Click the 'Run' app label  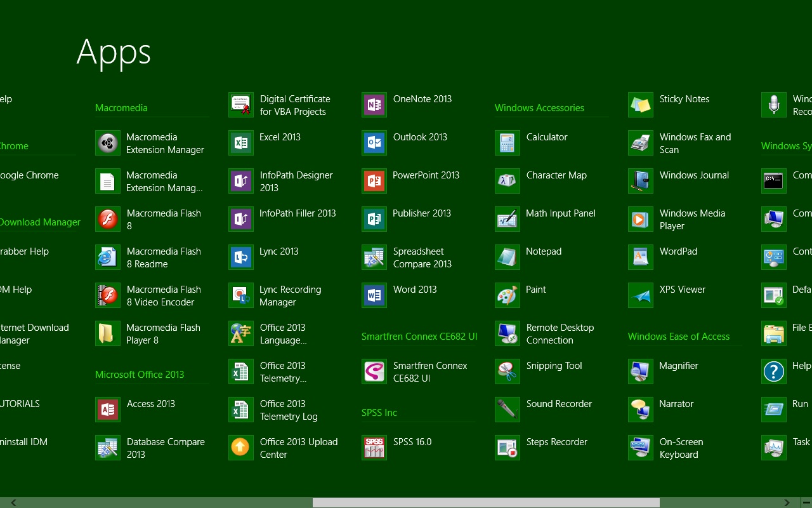[x=801, y=404]
